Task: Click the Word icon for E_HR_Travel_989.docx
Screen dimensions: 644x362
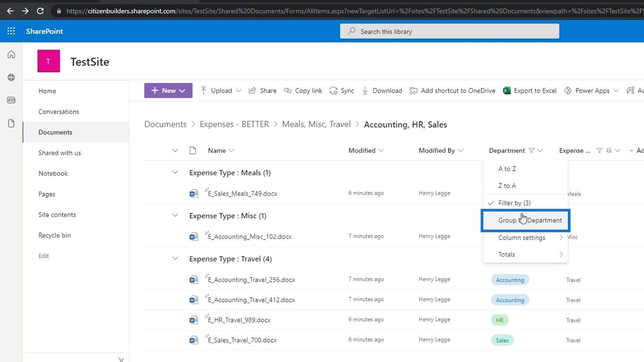Action: pyautogui.click(x=194, y=320)
